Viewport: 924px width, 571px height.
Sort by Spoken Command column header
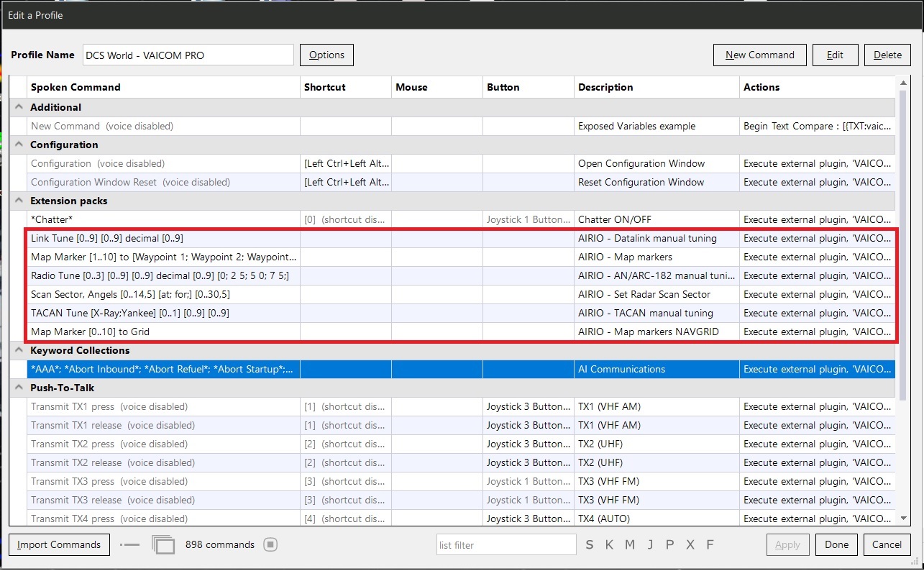tap(163, 87)
